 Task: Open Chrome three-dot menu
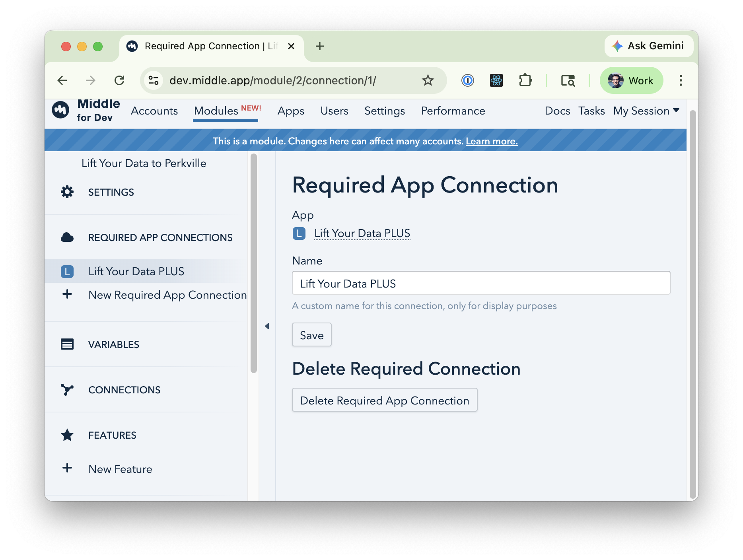(x=681, y=81)
